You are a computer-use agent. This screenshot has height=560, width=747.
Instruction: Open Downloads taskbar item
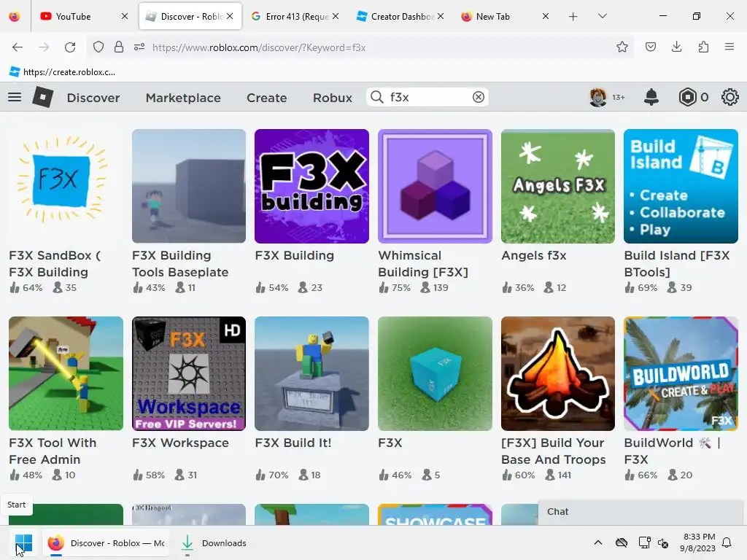coord(213,542)
